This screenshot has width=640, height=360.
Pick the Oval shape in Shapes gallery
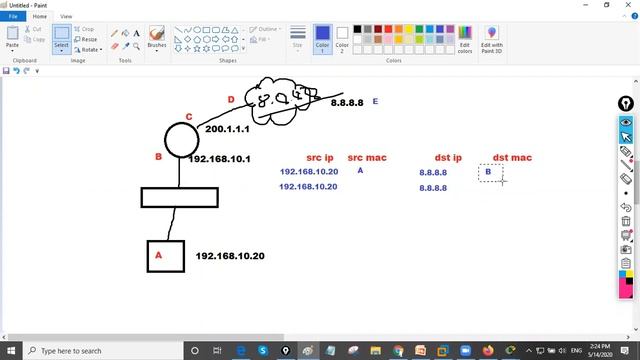click(197, 30)
